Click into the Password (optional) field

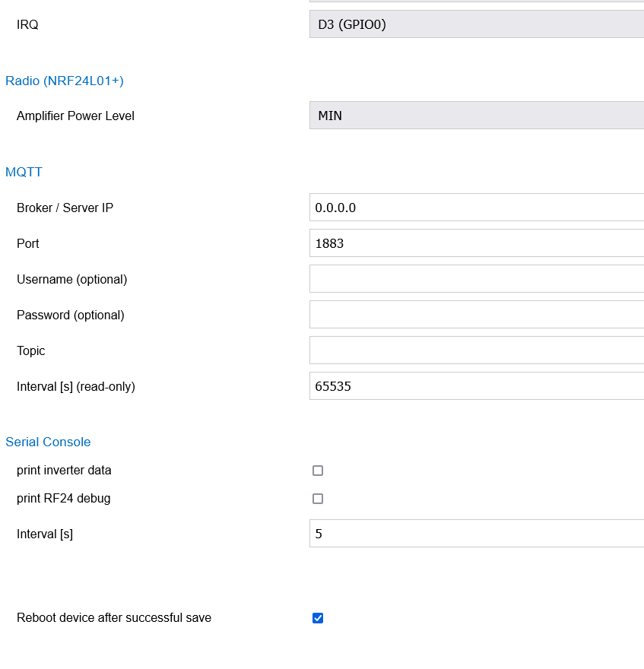coord(476,315)
